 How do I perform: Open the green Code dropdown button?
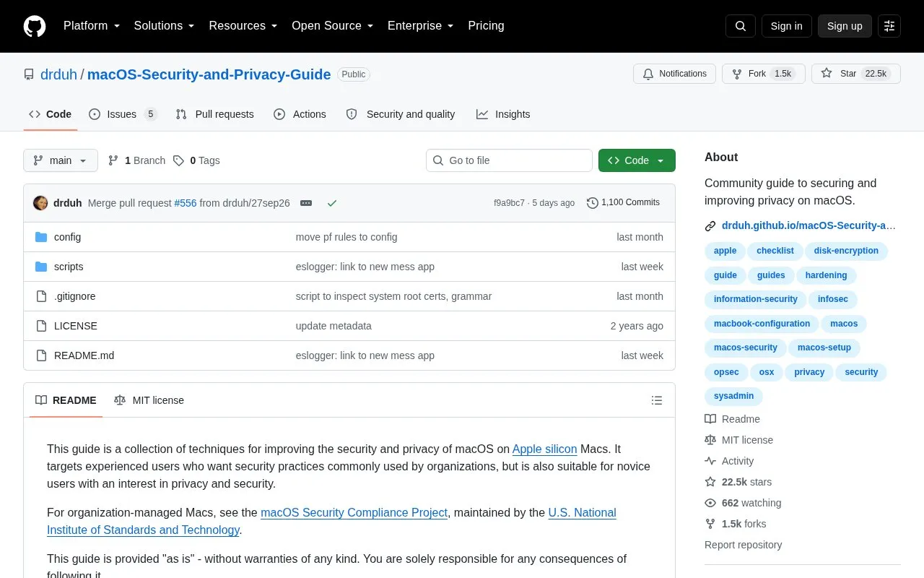pos(637,160)
